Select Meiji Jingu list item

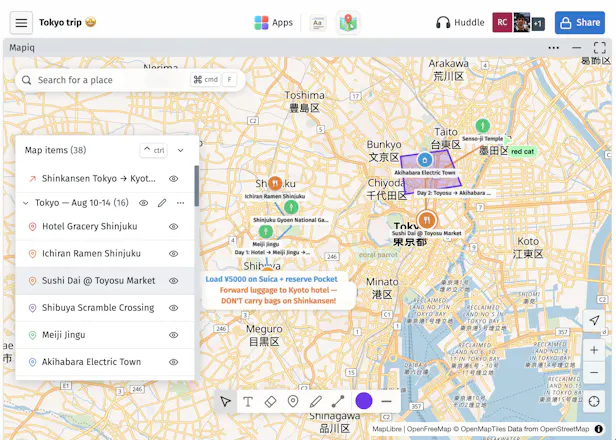coord(105,335)
